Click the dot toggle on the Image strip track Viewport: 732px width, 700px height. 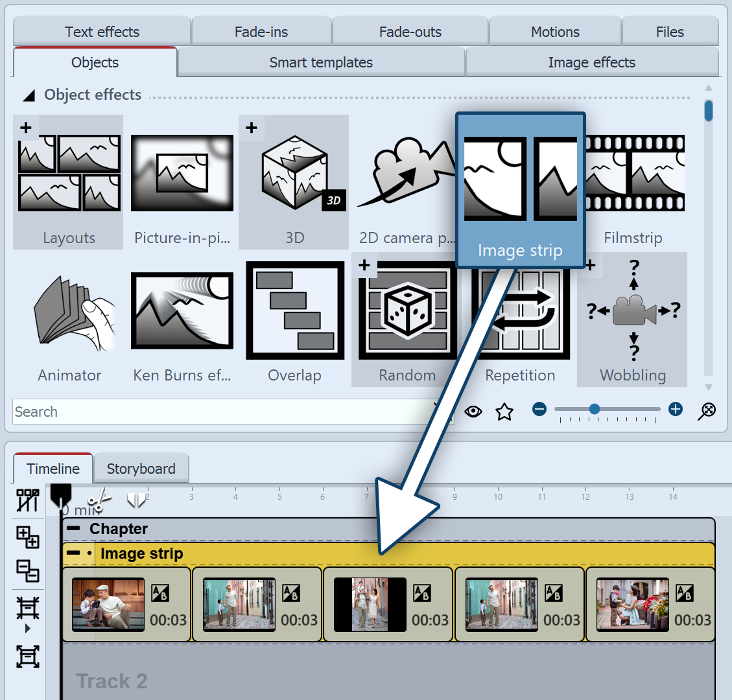pyautogui.click(x=90, y=552)
